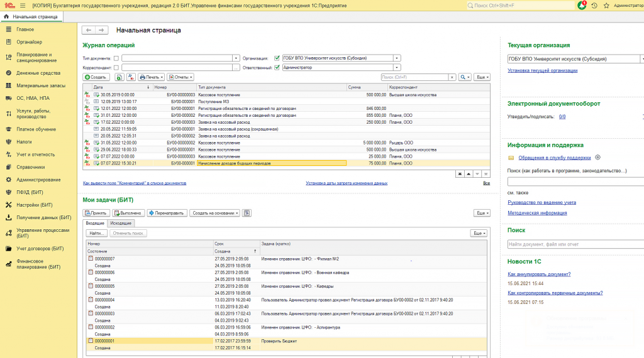
Task: Expand the Тип документа dropdown arrow
Action: tap(236, 58)
